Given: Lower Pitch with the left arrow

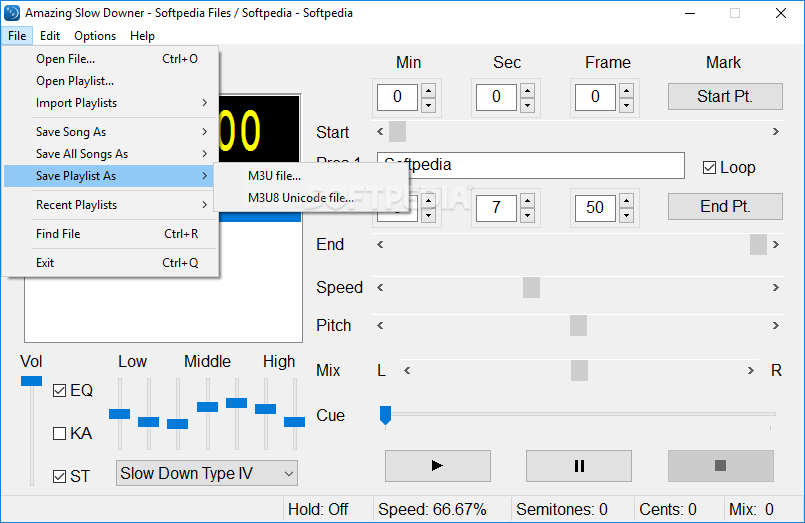Looking at the screenshot, I should pyautogui.click(x=380, y=325).
